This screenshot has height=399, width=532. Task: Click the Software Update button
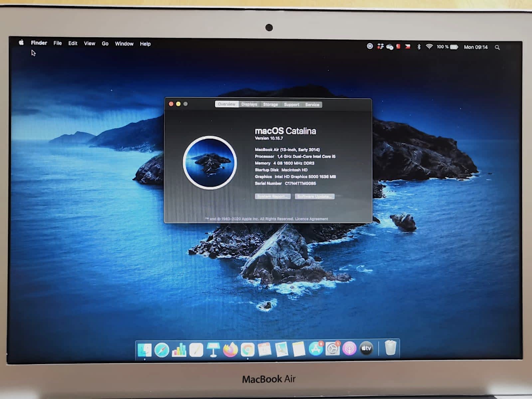[315, 197]
